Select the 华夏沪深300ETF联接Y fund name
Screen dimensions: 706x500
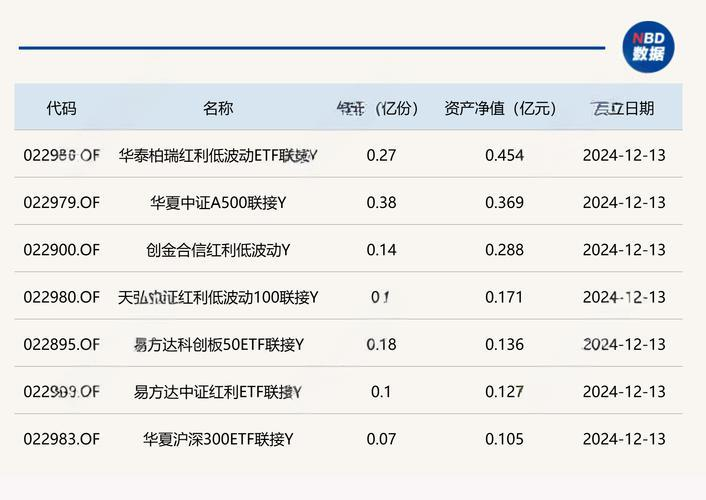(218, 438)
